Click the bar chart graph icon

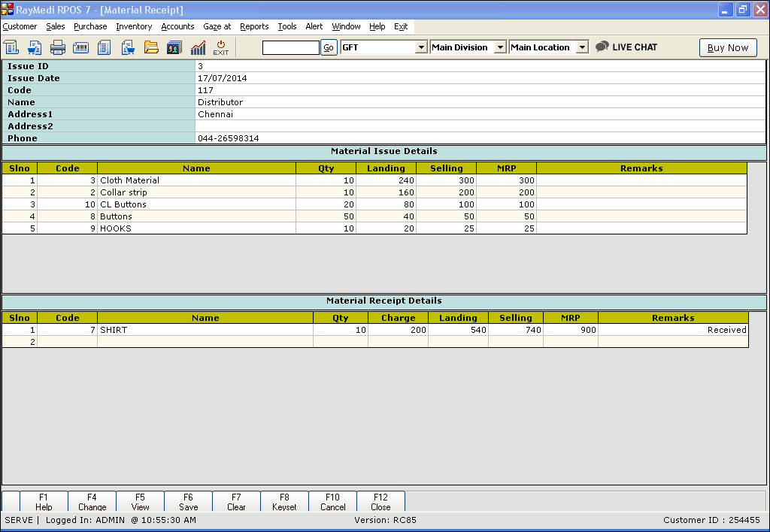pos(198,48)
